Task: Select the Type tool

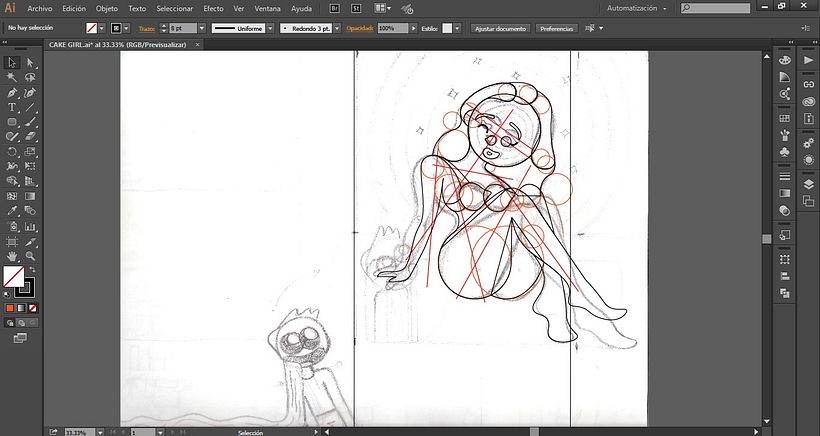Action: [12, 107]
